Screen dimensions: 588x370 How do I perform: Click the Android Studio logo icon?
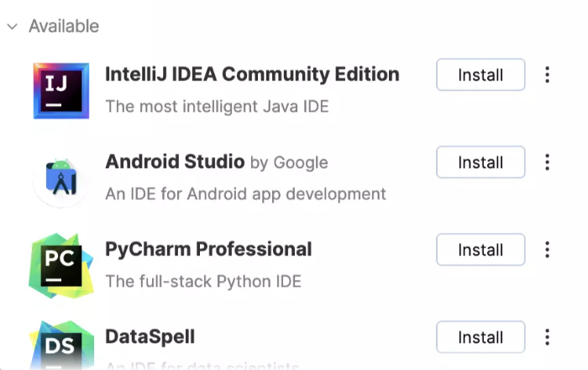coord(61,178)
